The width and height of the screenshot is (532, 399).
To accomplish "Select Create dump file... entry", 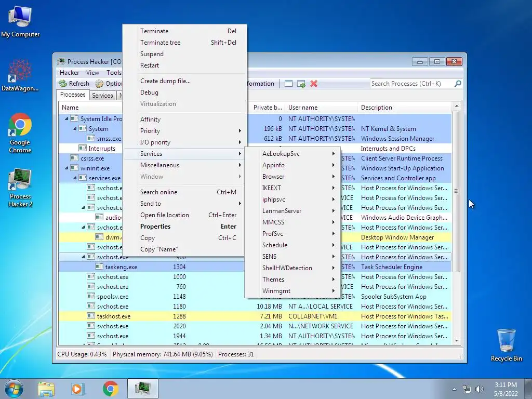I will coord(183,81).
